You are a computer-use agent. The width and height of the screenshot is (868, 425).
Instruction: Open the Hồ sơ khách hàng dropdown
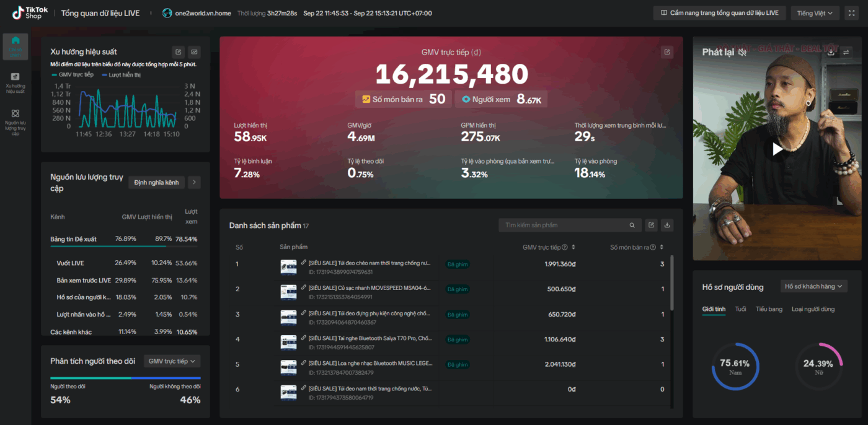[x=813, y=286]
